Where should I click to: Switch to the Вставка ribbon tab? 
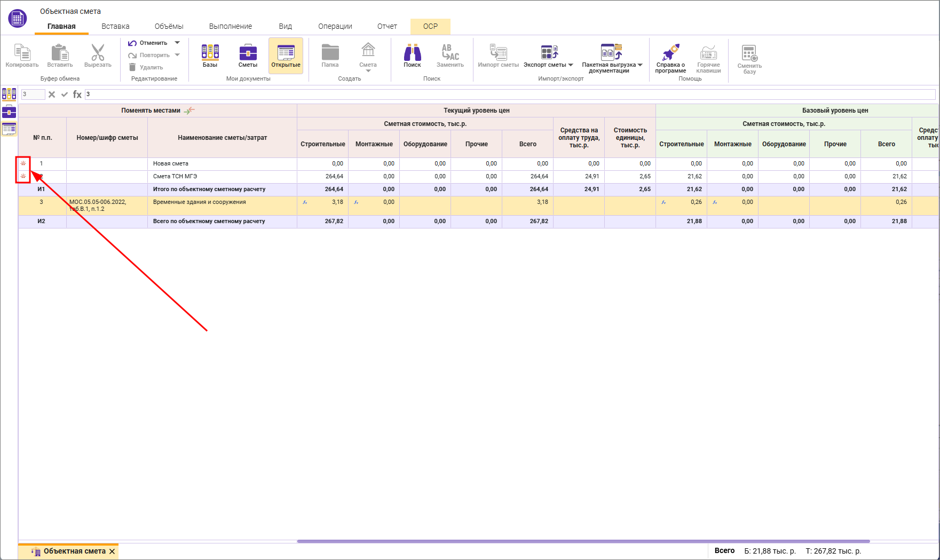pyautogui.click(x=115, y=26)
